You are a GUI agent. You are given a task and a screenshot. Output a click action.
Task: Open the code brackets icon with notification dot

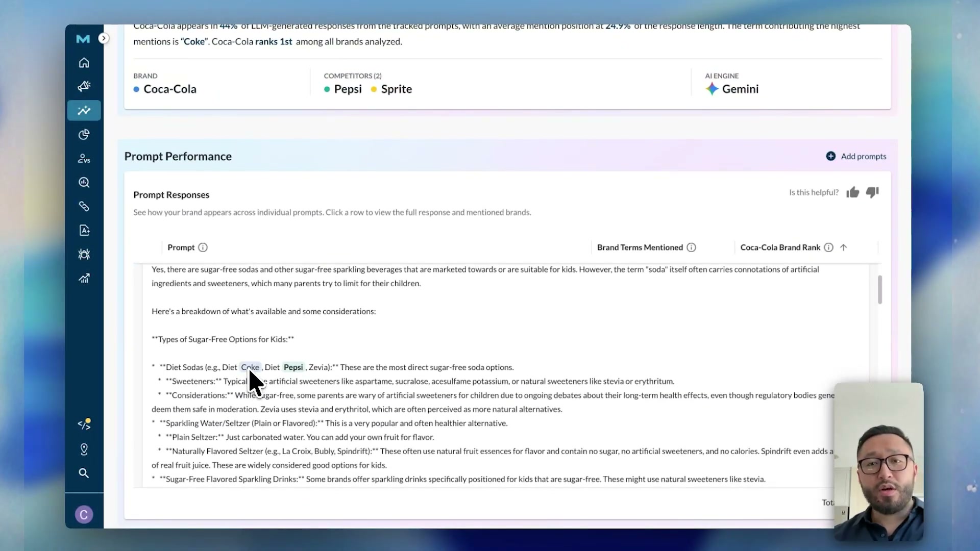click(x=84, y=424)
